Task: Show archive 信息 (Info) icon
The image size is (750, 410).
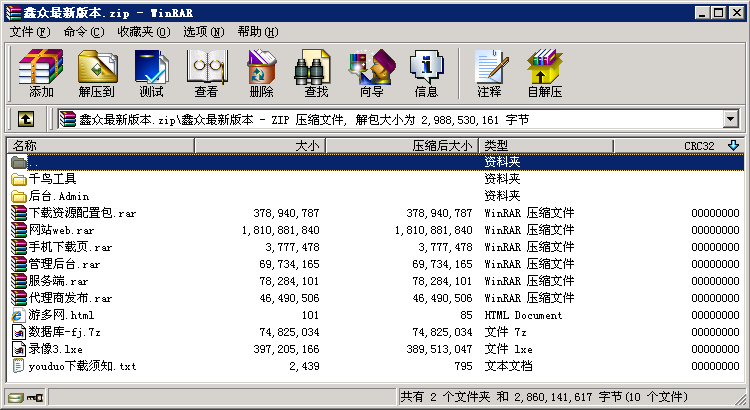Action: coord(426,73)
